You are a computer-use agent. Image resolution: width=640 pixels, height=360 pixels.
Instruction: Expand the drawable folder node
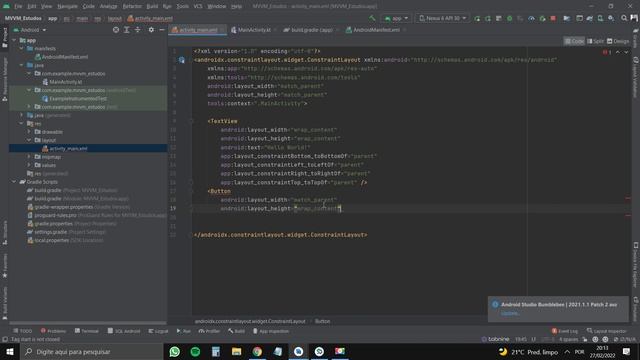tap(29, 131)
